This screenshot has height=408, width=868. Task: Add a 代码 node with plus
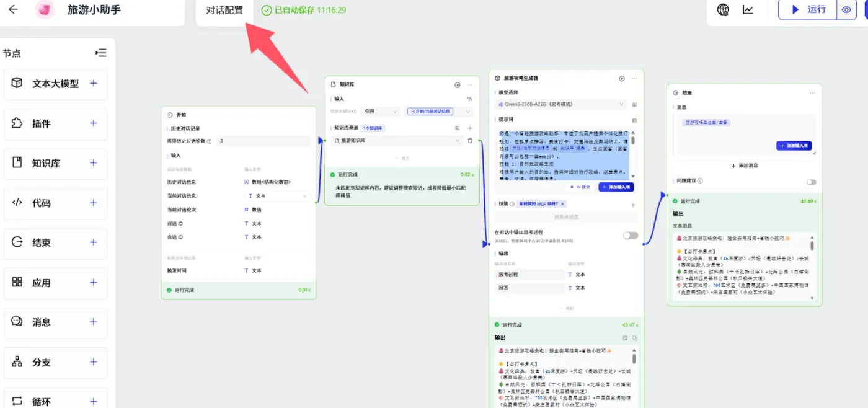point(94,203)
